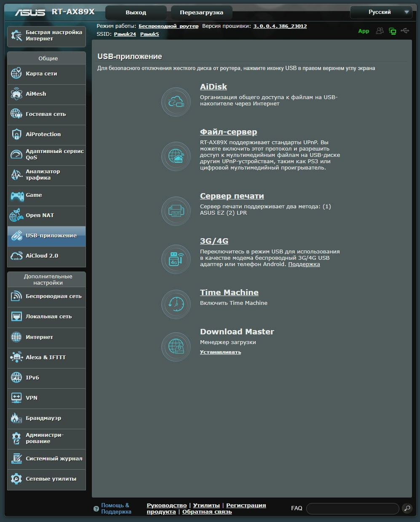Screen dimensions: 420x522
Task: Open the Time Machine heading link
Action: point(229,292)
